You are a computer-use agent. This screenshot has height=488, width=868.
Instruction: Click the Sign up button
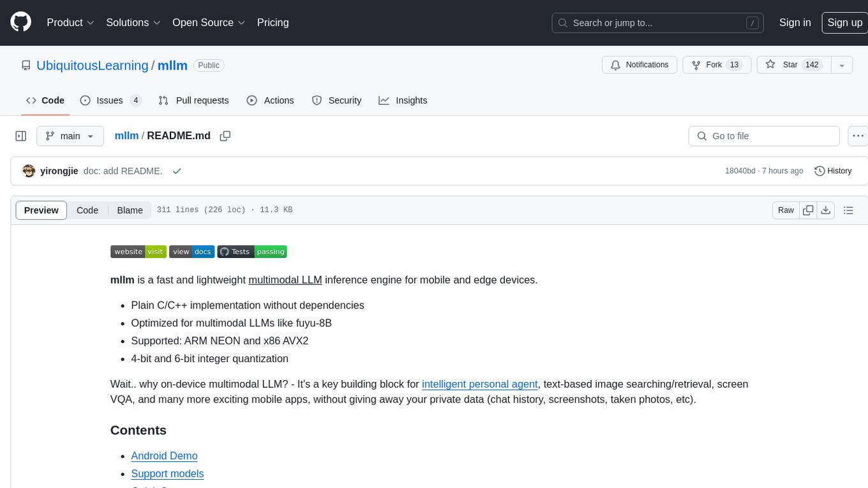point(844,22)
